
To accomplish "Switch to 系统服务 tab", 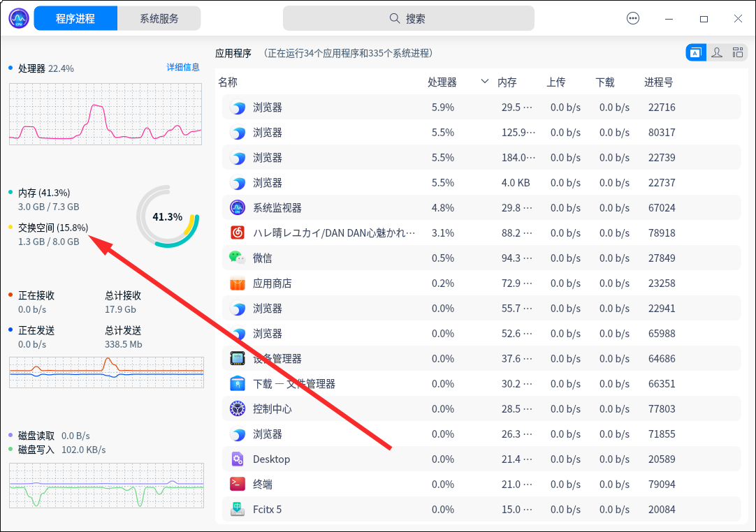I will coord(159,18).
